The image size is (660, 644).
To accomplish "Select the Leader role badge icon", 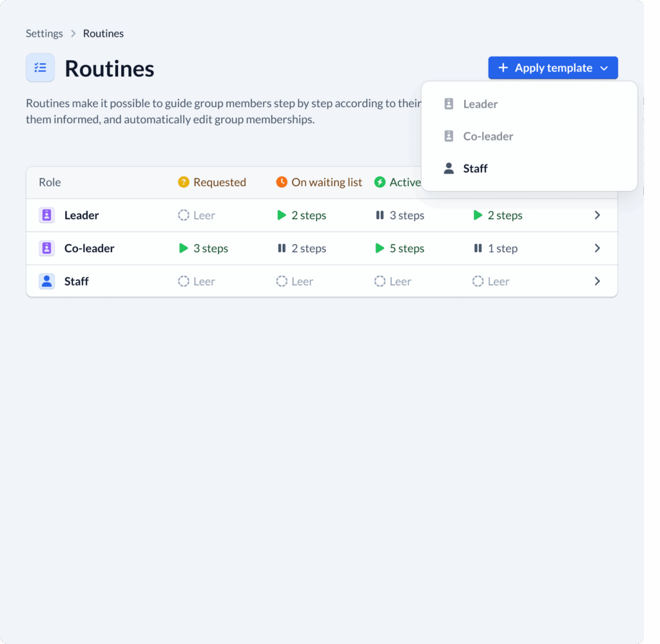I will click(x=46, y=215).
